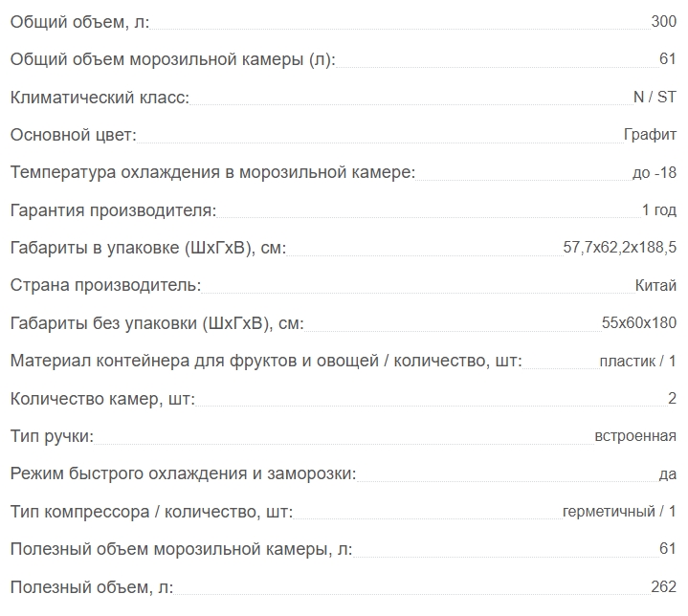
Task: Select the 'Графит' color value
Action: [650, 135]
